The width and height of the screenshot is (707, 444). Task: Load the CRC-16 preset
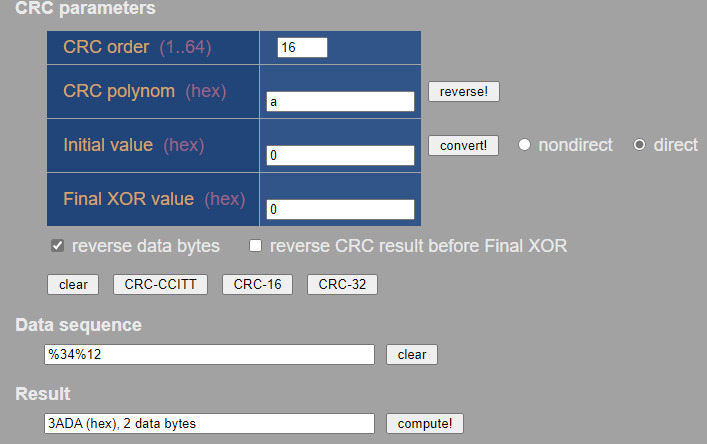257,285
